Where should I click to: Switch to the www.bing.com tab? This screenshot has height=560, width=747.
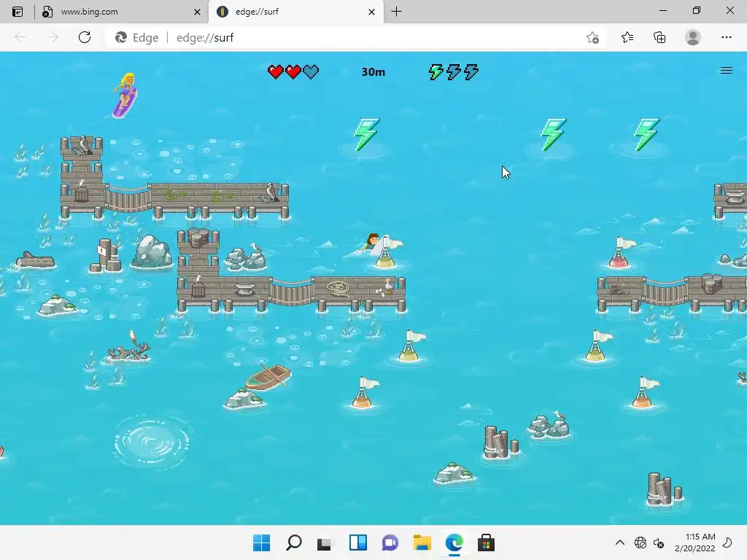pyautogui.click(x=120, y=12)
